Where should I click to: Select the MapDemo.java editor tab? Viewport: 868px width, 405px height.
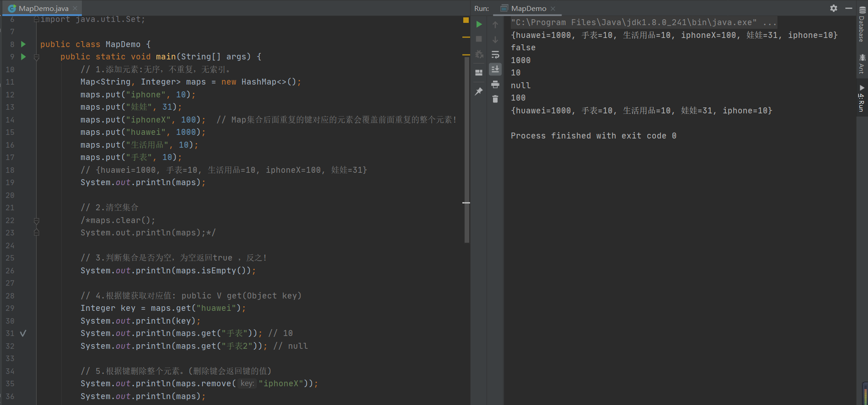43,8
